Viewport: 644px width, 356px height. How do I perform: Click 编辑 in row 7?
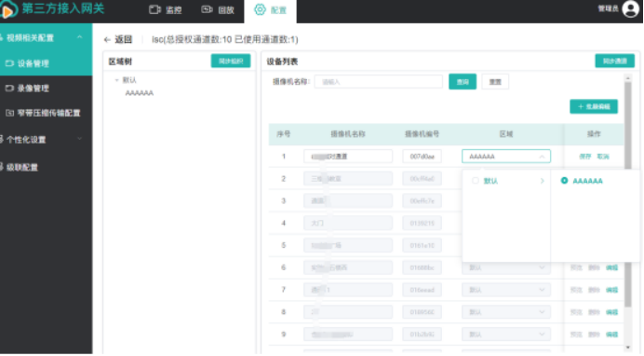[x=611, y=290]
